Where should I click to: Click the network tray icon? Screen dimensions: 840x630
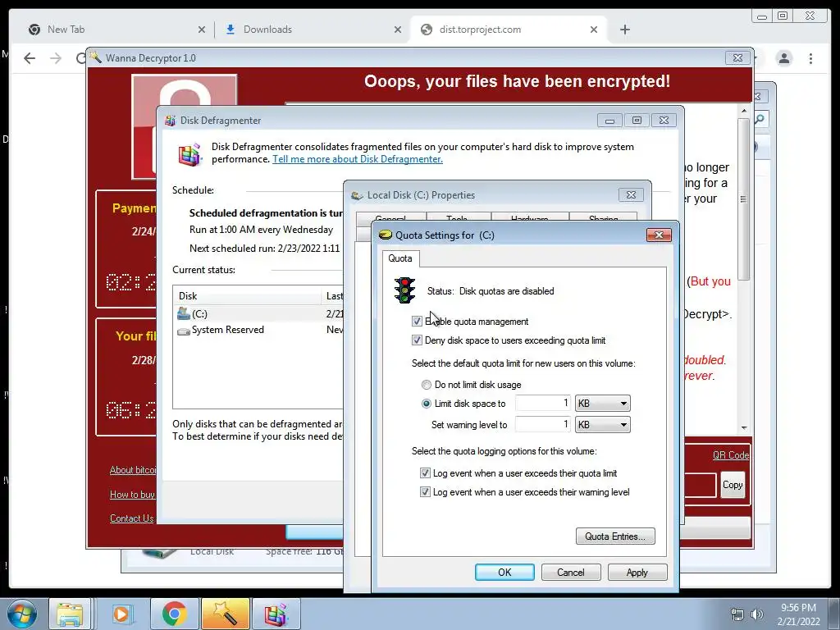(737, 614)
